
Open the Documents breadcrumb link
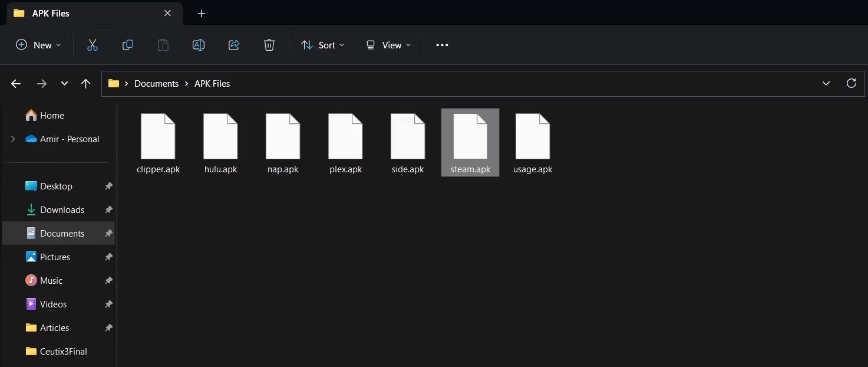point(156,83)
